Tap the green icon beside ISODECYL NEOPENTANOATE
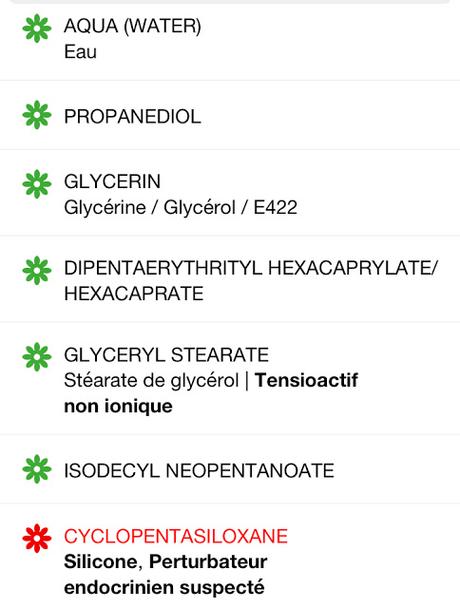 (x=37, y=469)
